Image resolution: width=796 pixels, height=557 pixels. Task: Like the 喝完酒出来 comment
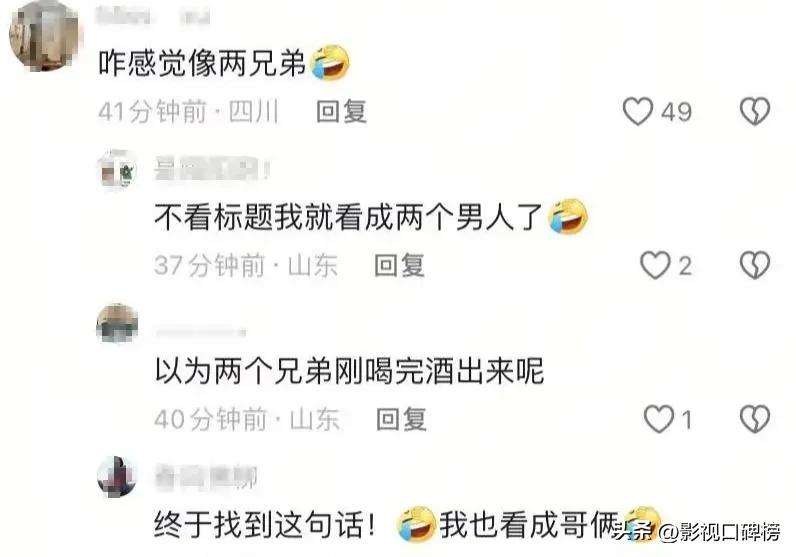(658, 419)
